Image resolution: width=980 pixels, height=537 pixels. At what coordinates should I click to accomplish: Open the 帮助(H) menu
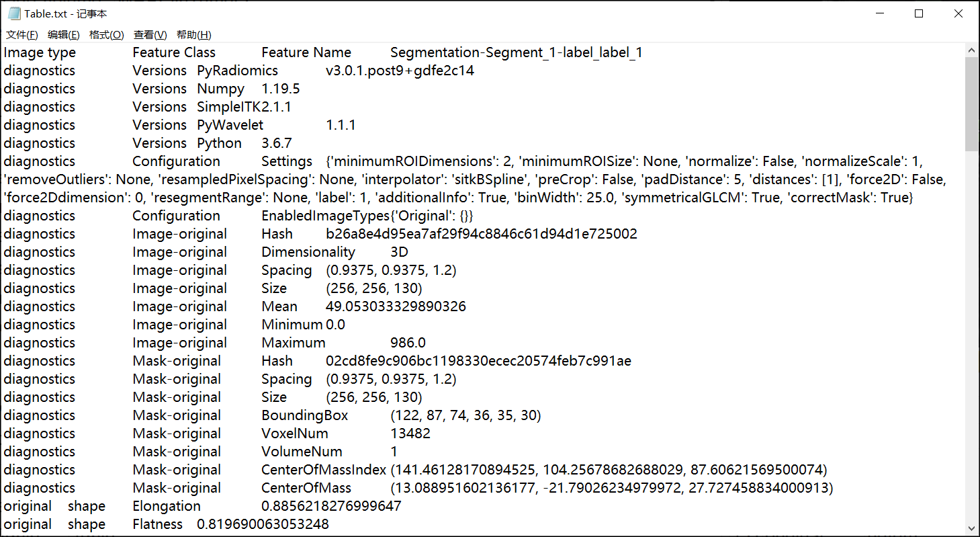point(193,35)
